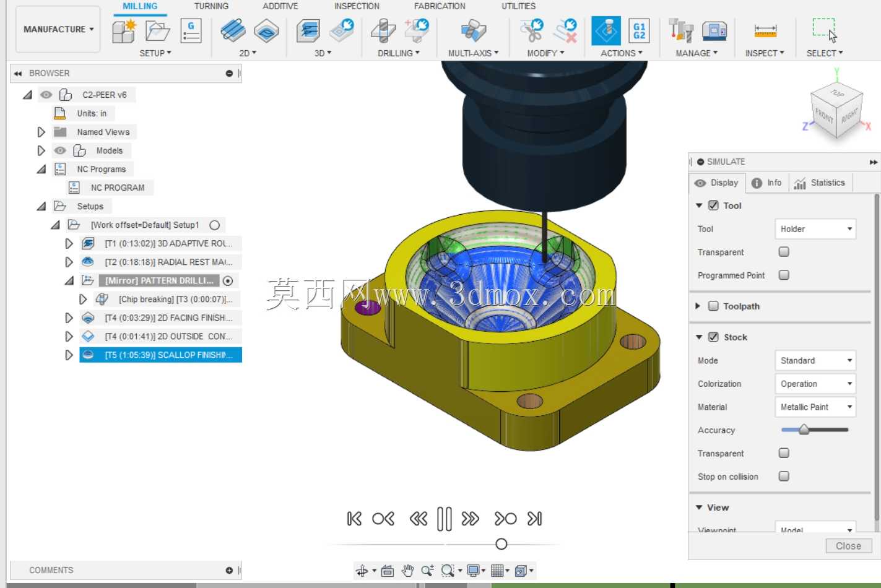Click the Orbit tool in navigation bar

[x=362, y=571]
